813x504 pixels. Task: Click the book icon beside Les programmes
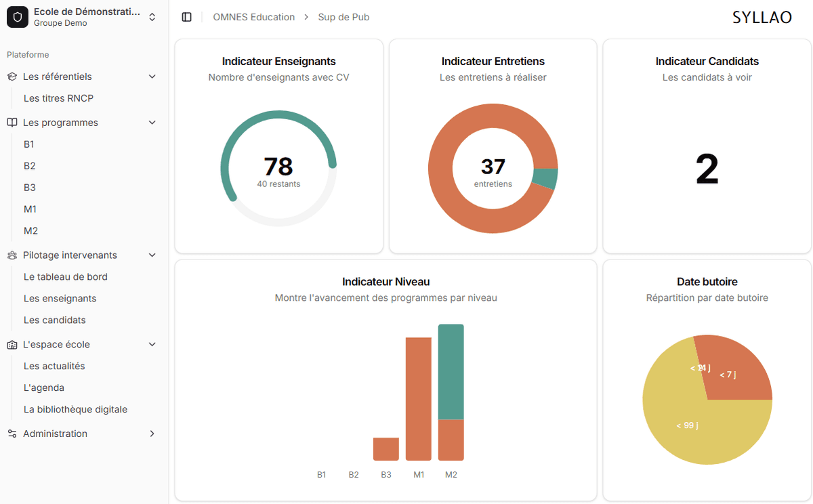tap(12, 123)
